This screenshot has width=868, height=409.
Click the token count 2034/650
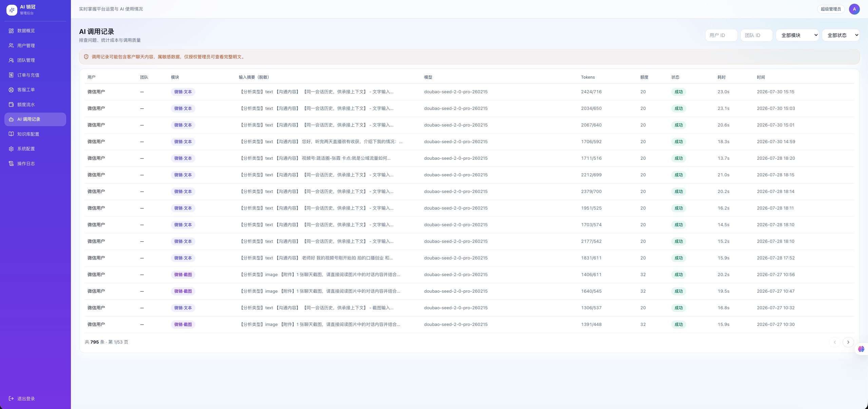591,109
